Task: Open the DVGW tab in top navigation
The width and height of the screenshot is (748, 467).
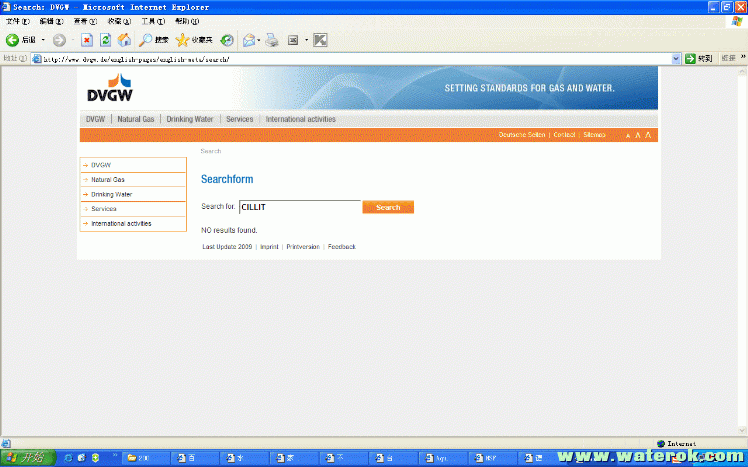Action: [x=95, y=119]
